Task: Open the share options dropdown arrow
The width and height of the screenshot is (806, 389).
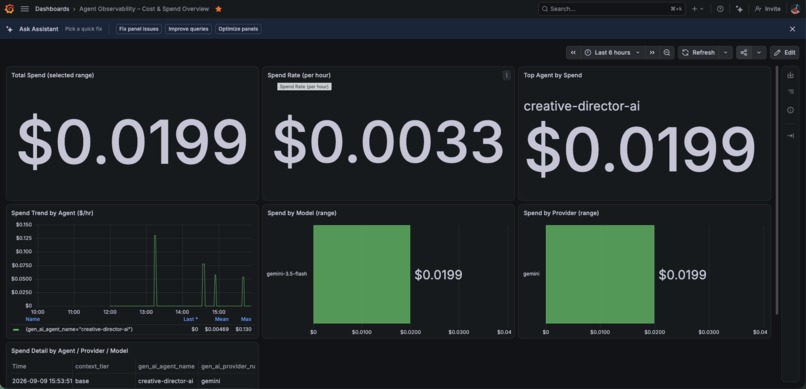Action: click(759, 52)
